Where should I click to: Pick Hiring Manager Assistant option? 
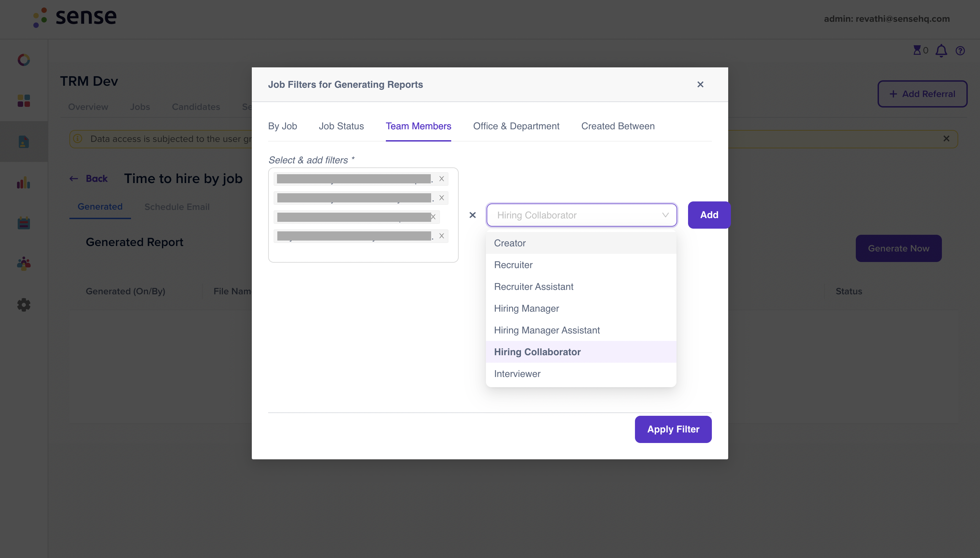point(581,330)
